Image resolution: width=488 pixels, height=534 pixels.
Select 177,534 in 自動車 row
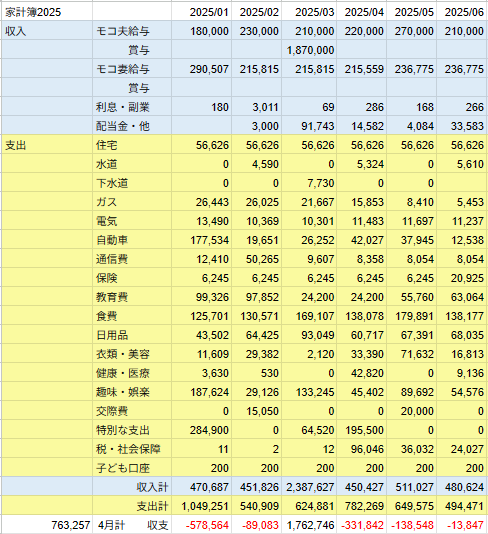click(202, 240)
